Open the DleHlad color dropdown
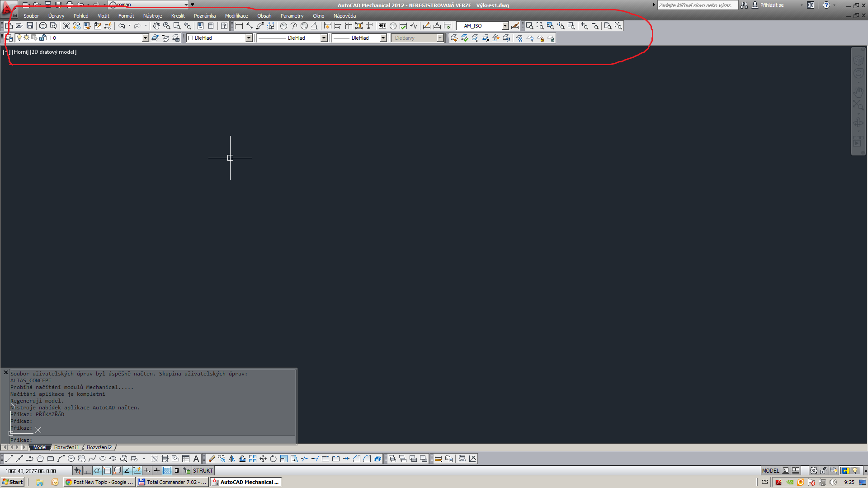 tap(249, 38)
